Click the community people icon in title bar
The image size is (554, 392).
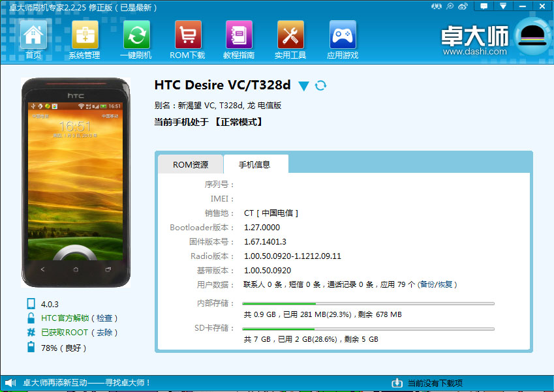[437, 6]
